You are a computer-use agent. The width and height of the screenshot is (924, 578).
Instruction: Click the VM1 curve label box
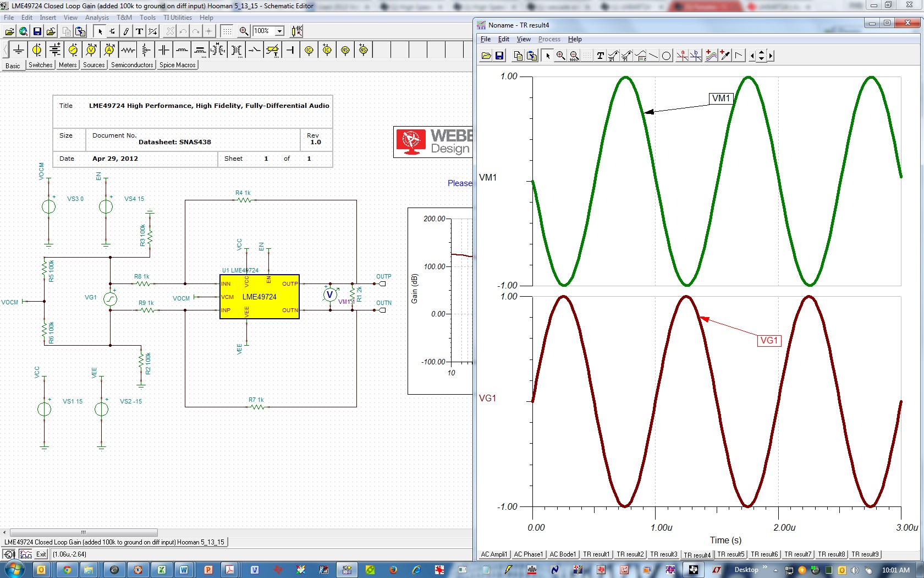point(721,99)
